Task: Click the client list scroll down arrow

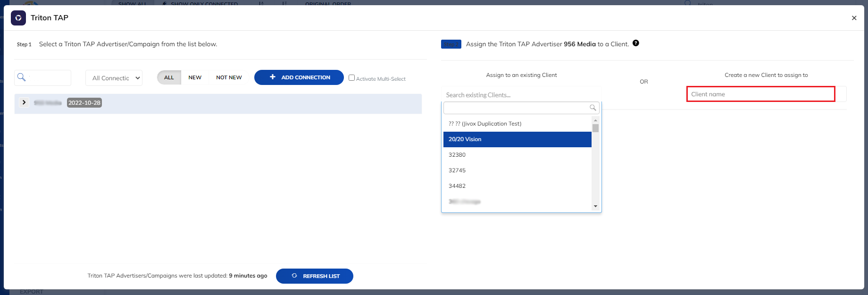Action: [x=595, y=206]
